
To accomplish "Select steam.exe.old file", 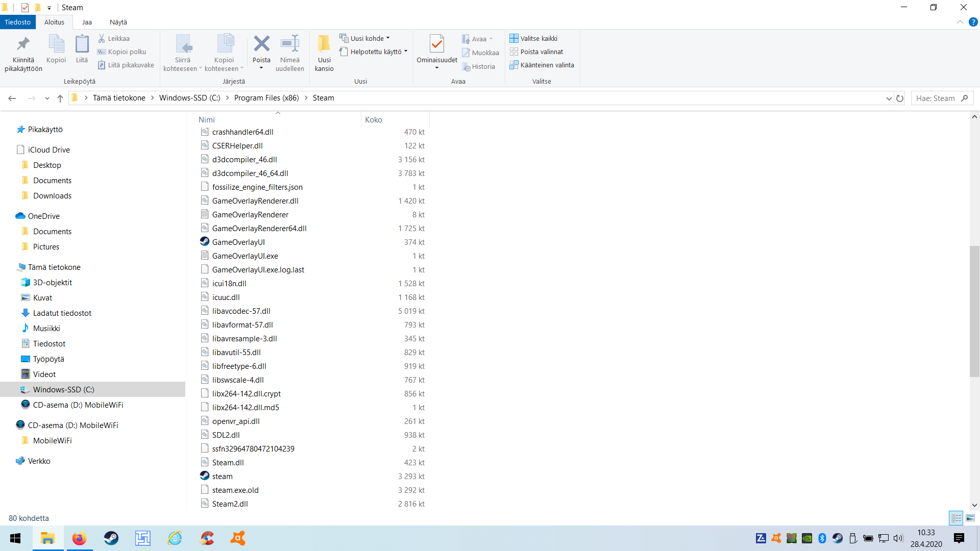I will [x=230, y=490].
